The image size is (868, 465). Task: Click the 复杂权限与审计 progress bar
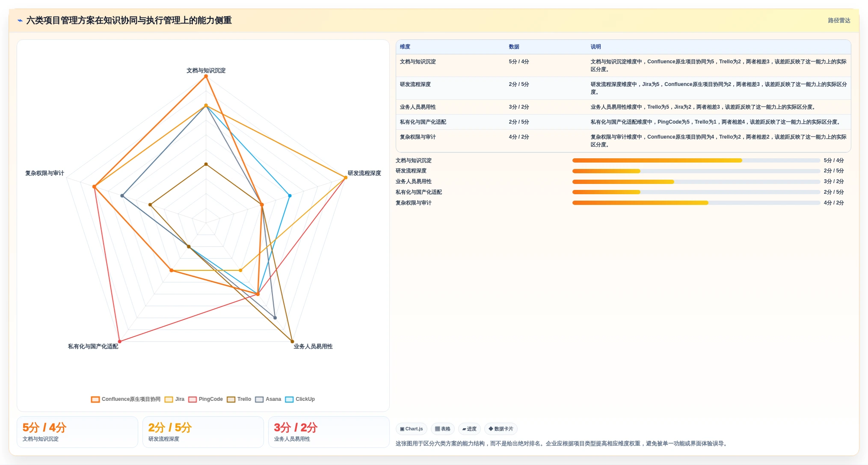point(696,203)
